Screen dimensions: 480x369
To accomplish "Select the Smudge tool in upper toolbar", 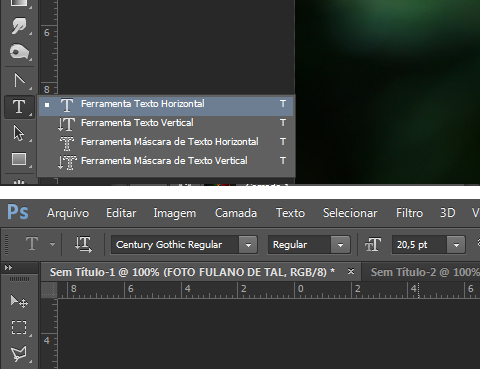I will tap(19, 26).
